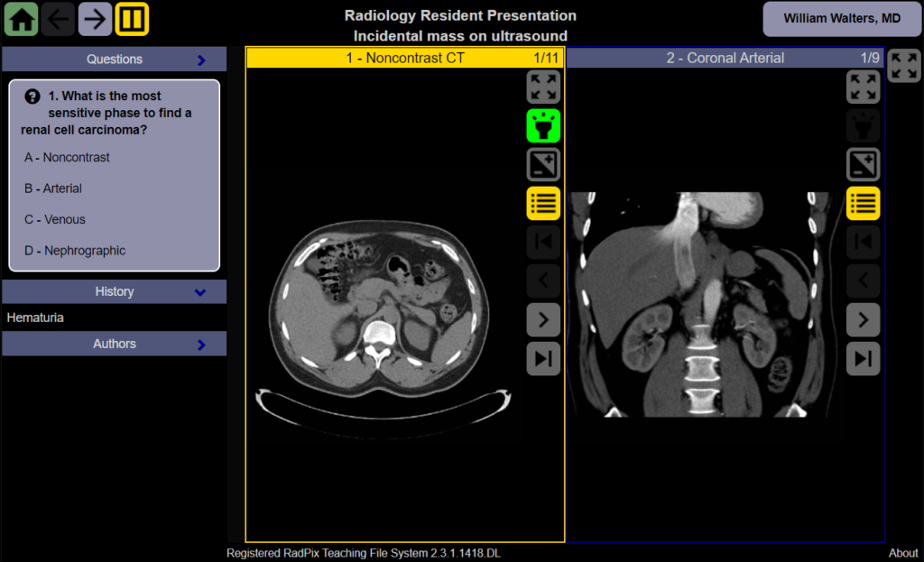The image size is (924, 562).
Task: Open the yellow series list icon in Coronal Arterial
Action: tap(864, 203)
